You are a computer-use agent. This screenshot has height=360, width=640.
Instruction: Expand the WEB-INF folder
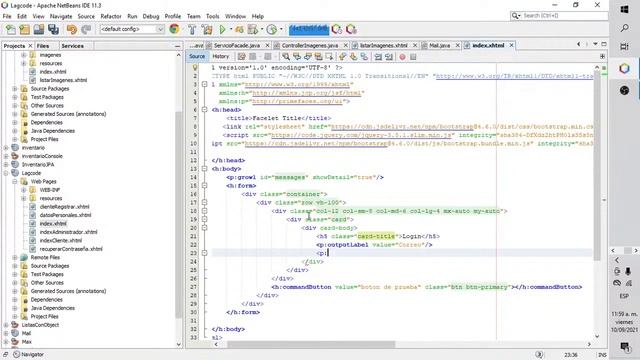coord(24,190)
